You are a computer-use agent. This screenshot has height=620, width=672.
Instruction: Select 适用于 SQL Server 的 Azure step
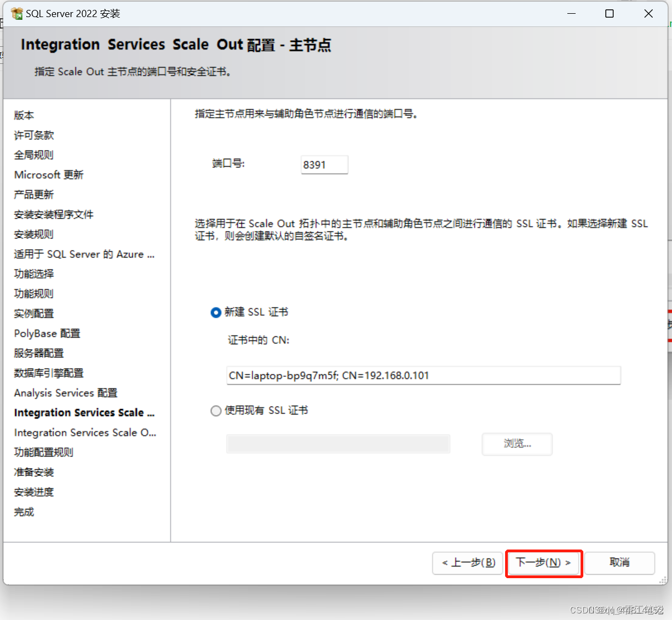pos(84,254)
